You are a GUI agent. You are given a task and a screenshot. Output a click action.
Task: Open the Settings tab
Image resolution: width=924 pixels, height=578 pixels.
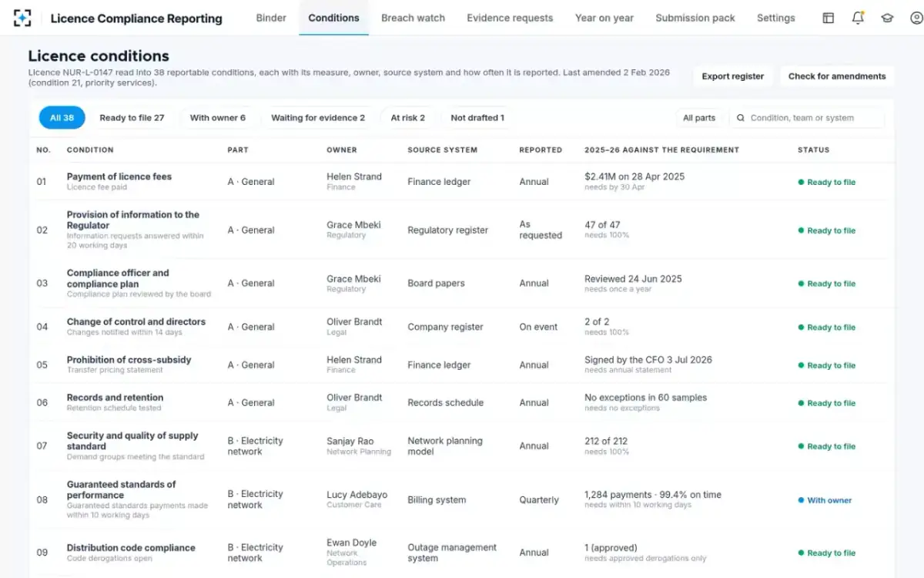[x=775, y=18]
